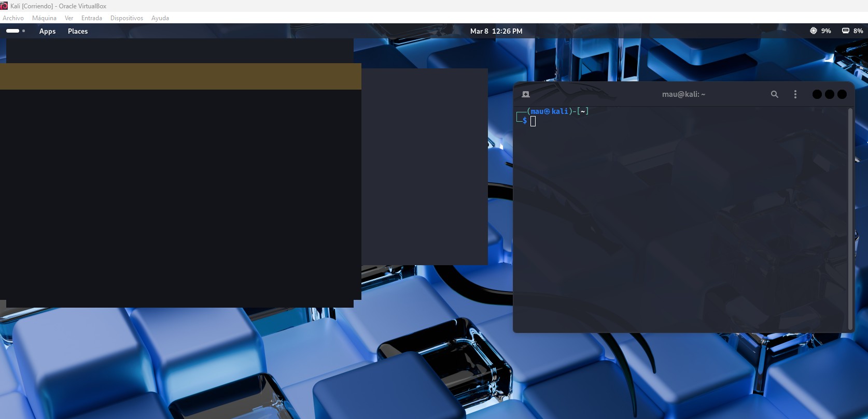Open the clock showing Mar 8 12:26 PM
868x419 pixels.
point(496,31)
